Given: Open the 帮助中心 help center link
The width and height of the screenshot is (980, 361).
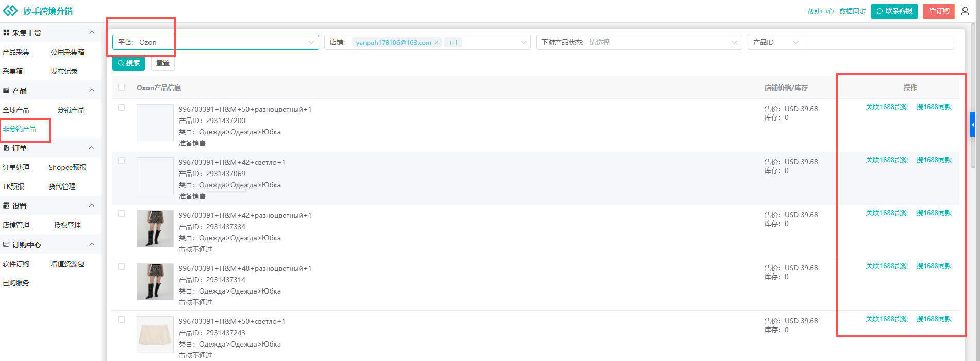Looking at the screenshot, I should coord(820,11).
